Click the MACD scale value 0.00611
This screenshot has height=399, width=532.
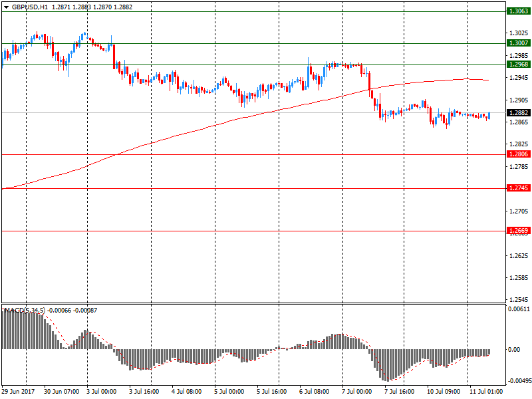tap(519, 309)
